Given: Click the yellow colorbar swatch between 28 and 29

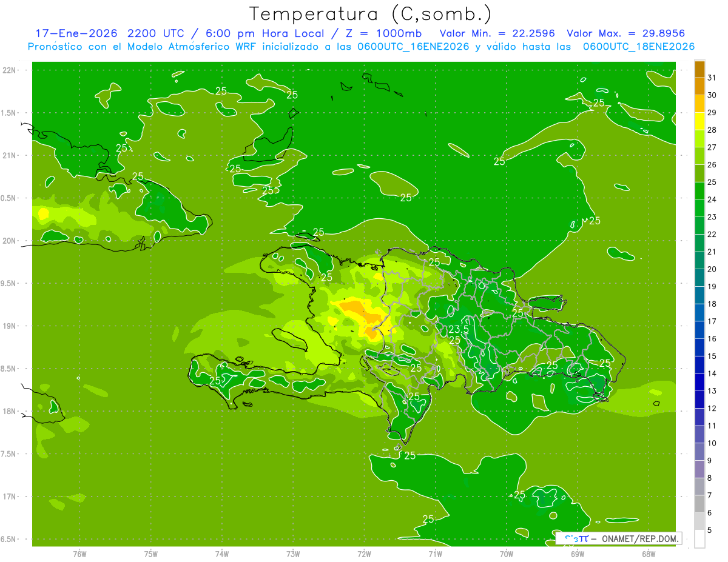Looking at the screenshot, I should 699,121.
